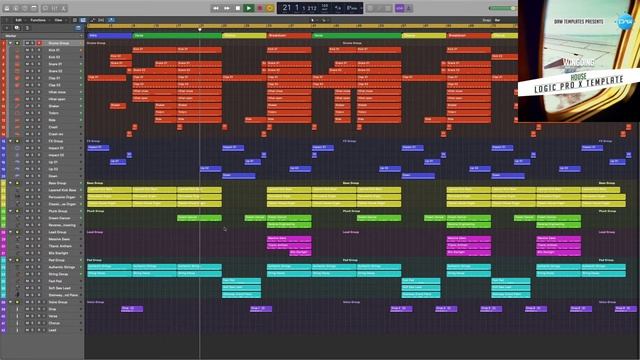Click the Up 01 track icon
This screenshot has height=360, width=640.
click(x=17, y=162)
